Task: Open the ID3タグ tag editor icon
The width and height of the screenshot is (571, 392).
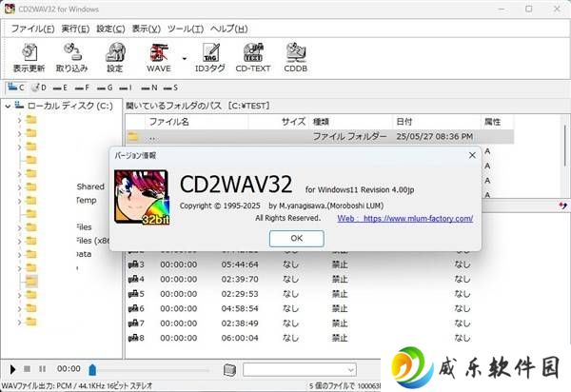Action: (210, 57)
